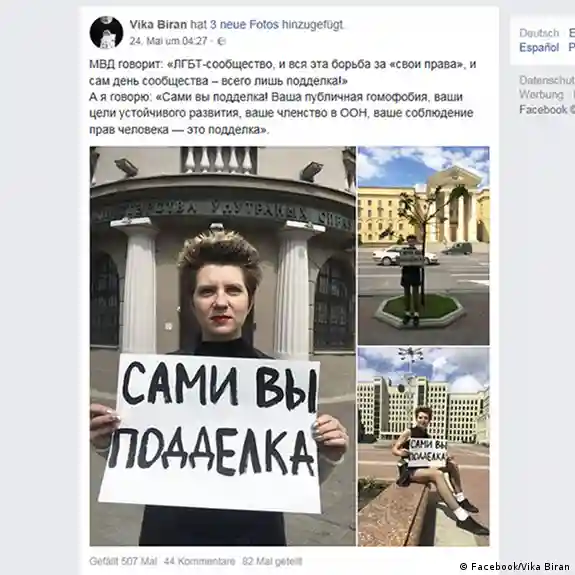Open Vika Biran's profile picture

[106, 32]
